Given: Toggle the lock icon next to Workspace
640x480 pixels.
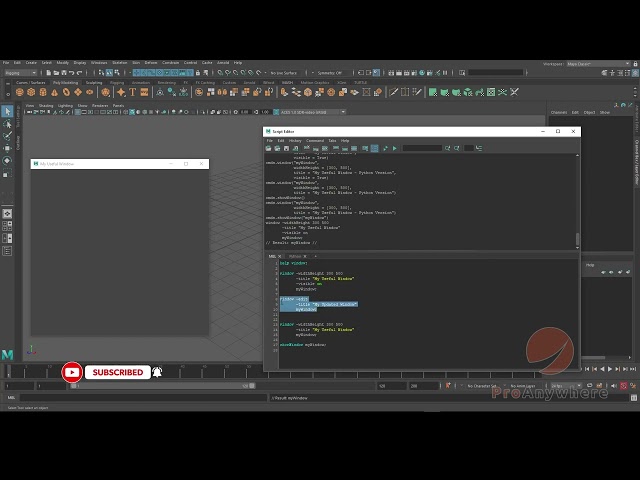Looking at the screenshot, I should point(635,64).
